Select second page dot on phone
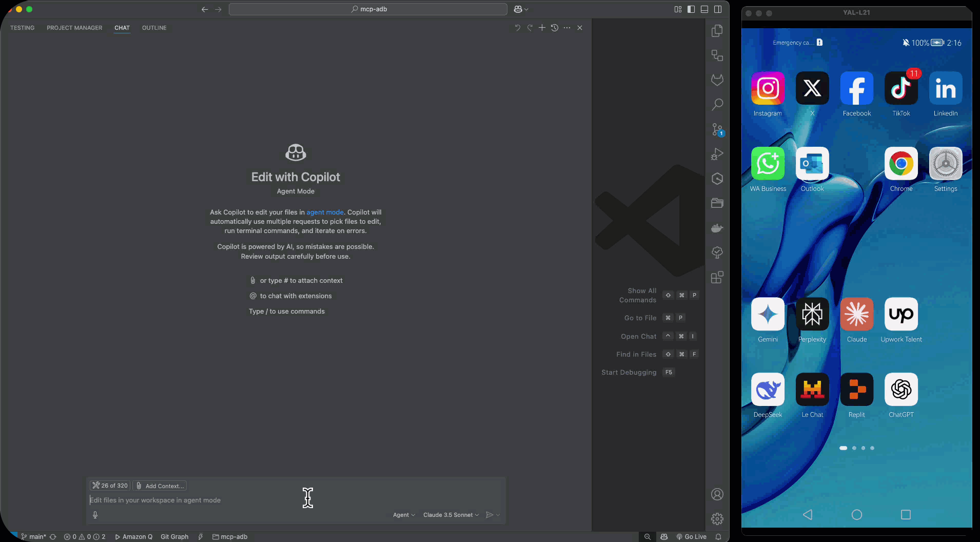 854,448
